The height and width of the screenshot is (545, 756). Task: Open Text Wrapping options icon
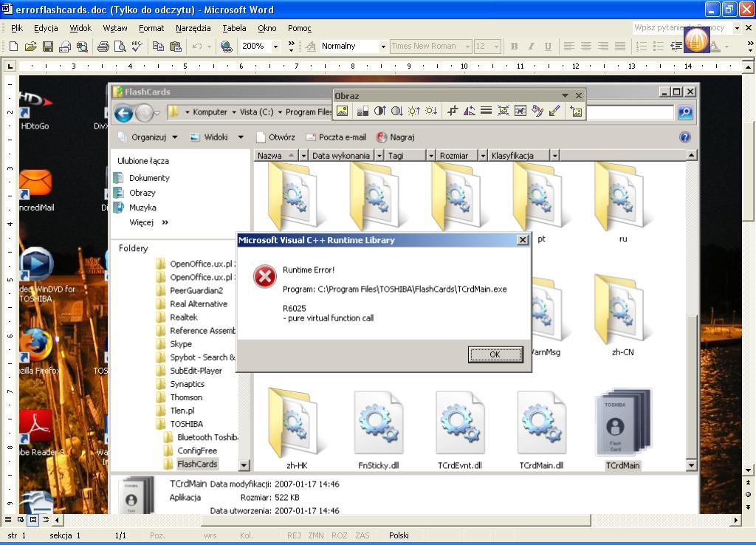520,112
